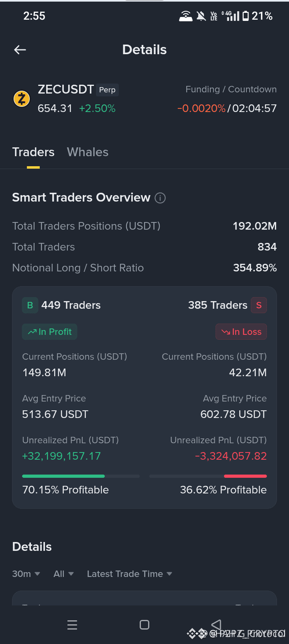Select the Traders tab

coord(33,152)
